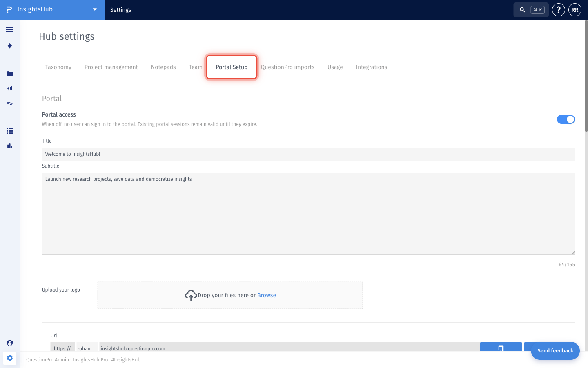Open the search magnifier in top bar
Image resolution: width=588 pixels, height=368 pixels.
[x=522, y=10]
